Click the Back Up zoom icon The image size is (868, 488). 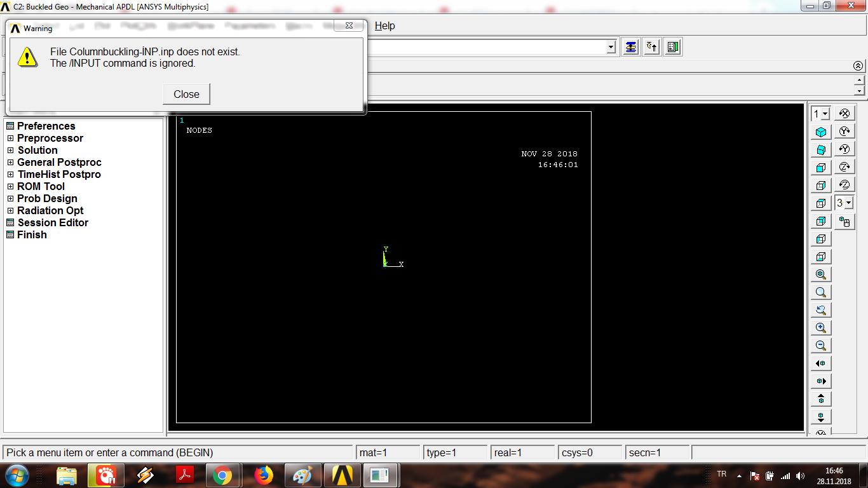pos(821,310)
